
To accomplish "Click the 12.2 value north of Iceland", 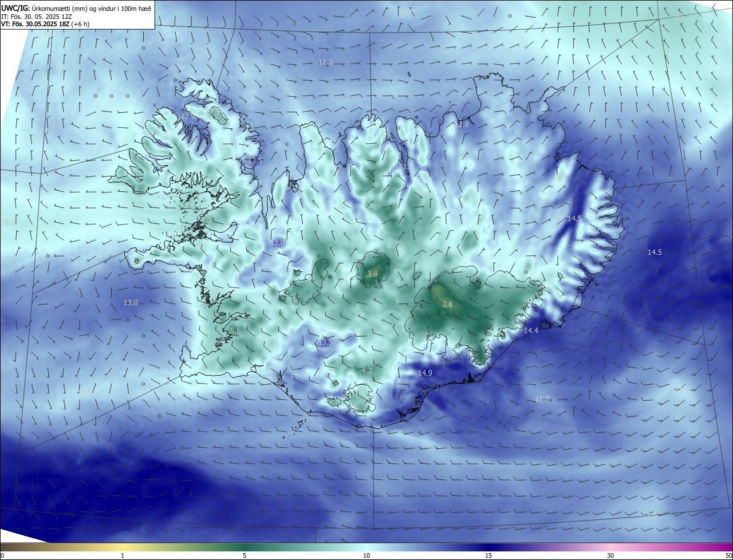I will 325,62.
